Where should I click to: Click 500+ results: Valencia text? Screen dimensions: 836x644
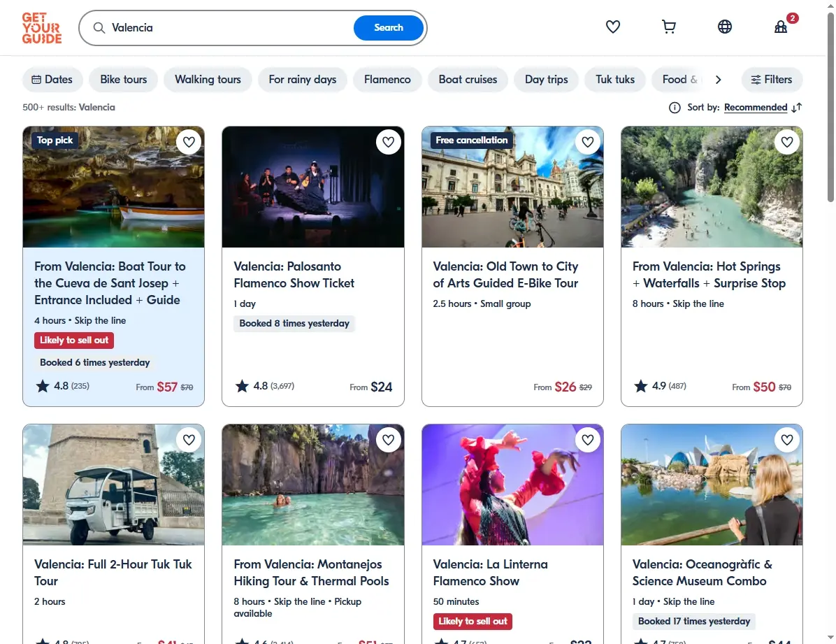click(69, 107)
